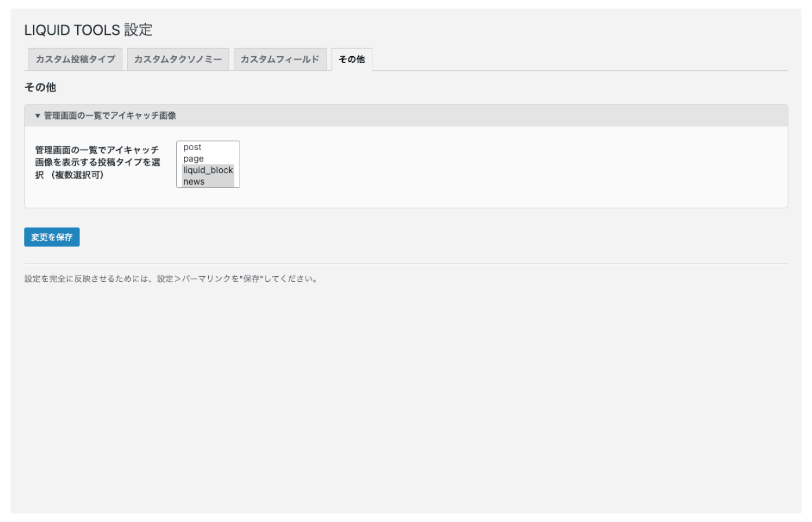The height and width of the screenshot is (522, 812).
Task: Click the その他 tab
Action: [x=351, y=59]
